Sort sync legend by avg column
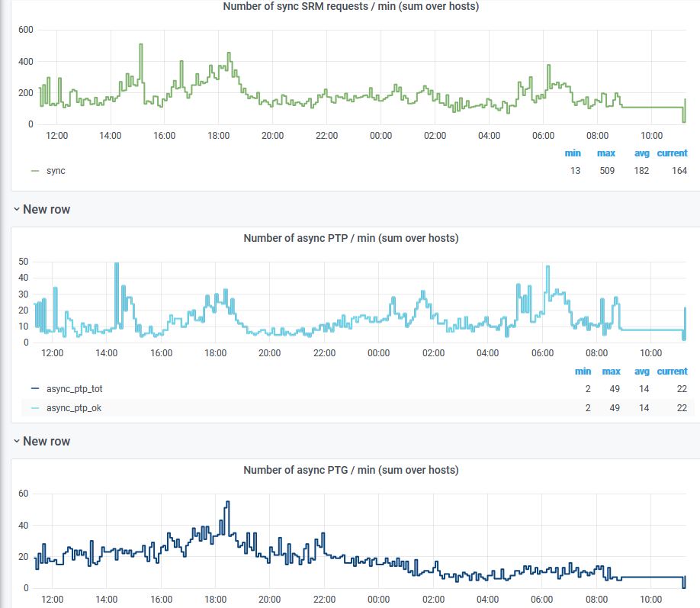The width and height of the screenshot is (700, 608). [642, 153]
